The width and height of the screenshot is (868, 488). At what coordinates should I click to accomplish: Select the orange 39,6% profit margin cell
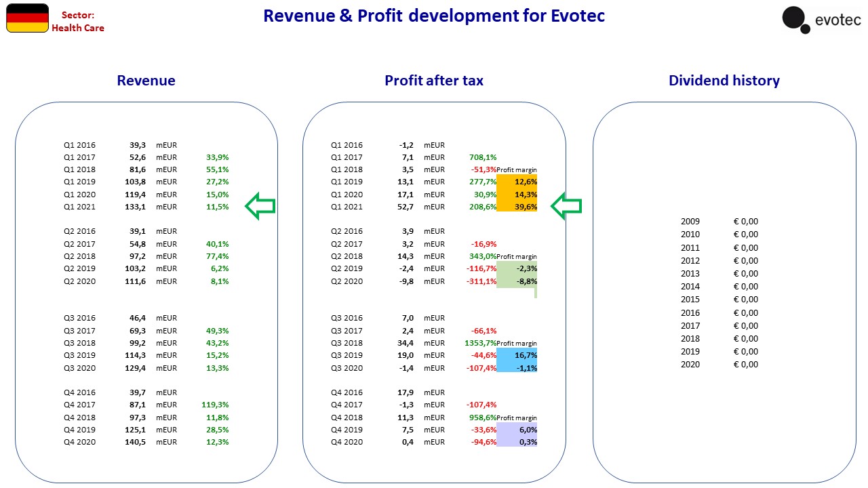tap(517, 207)
